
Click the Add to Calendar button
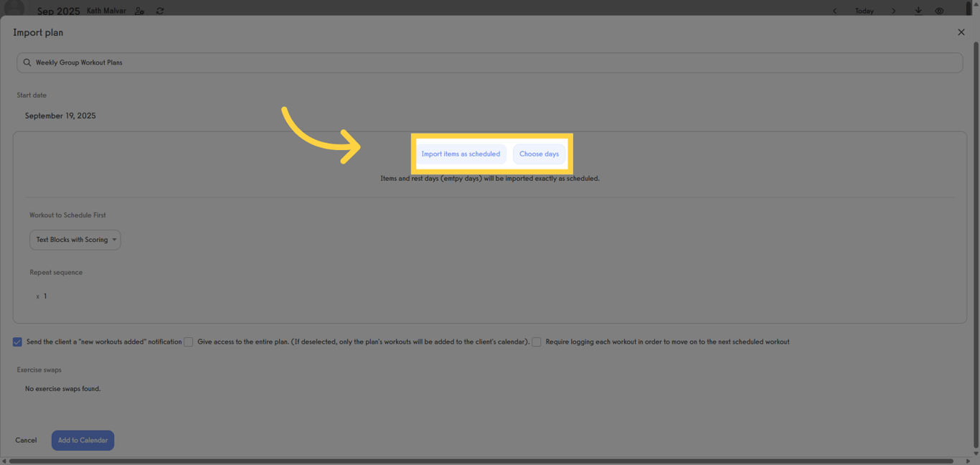pos(83,440)
